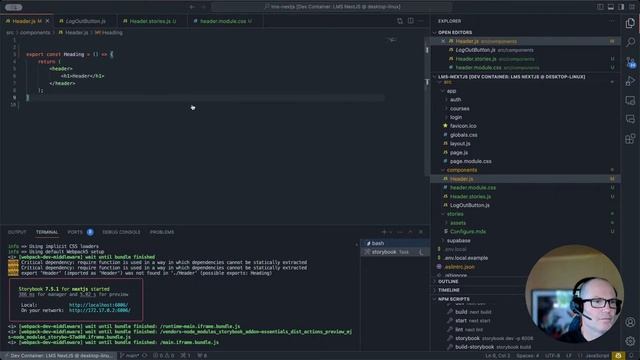The image size is (640, 360).
Task: Open the Run and Debug view
Action: point(630,81)
